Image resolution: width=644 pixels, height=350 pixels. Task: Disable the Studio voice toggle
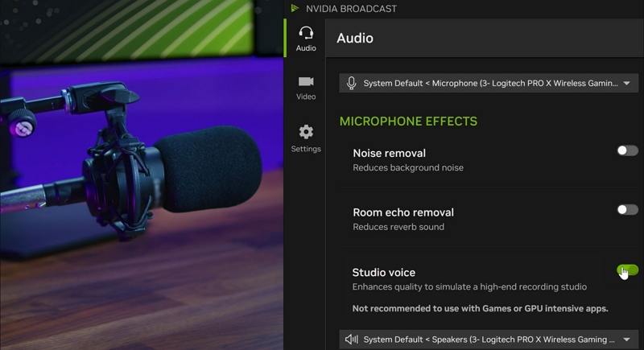click(x=627, y=270)
